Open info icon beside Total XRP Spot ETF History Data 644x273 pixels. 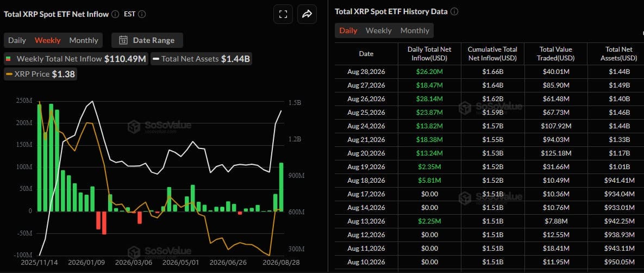pyautogui.click(x=454, y=11)
